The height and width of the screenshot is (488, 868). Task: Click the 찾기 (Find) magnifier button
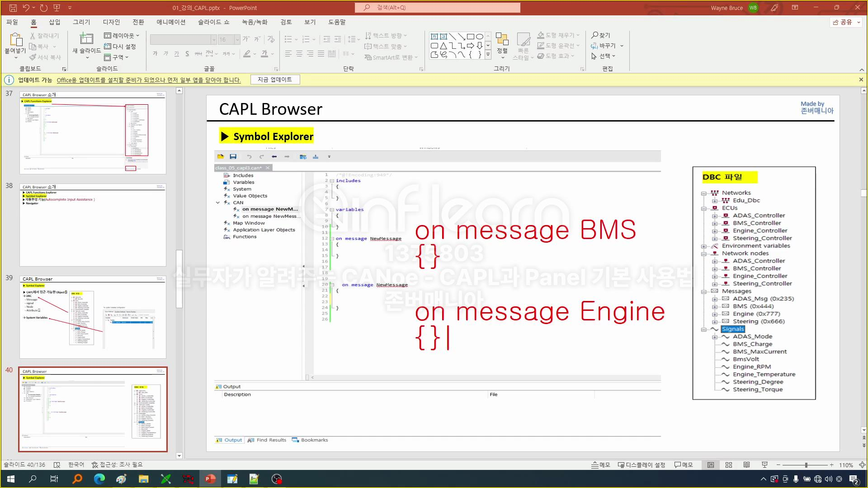click(x=601, y=35)
